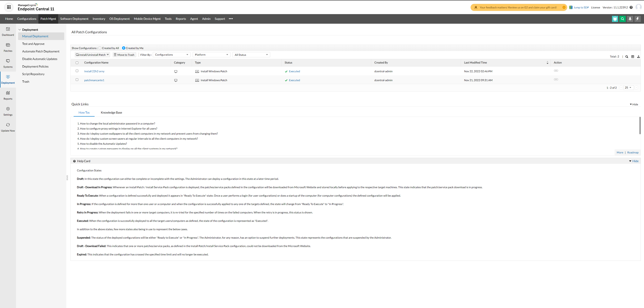Select the Created by All radio button
644x308 pixels.
coord(100,48)
